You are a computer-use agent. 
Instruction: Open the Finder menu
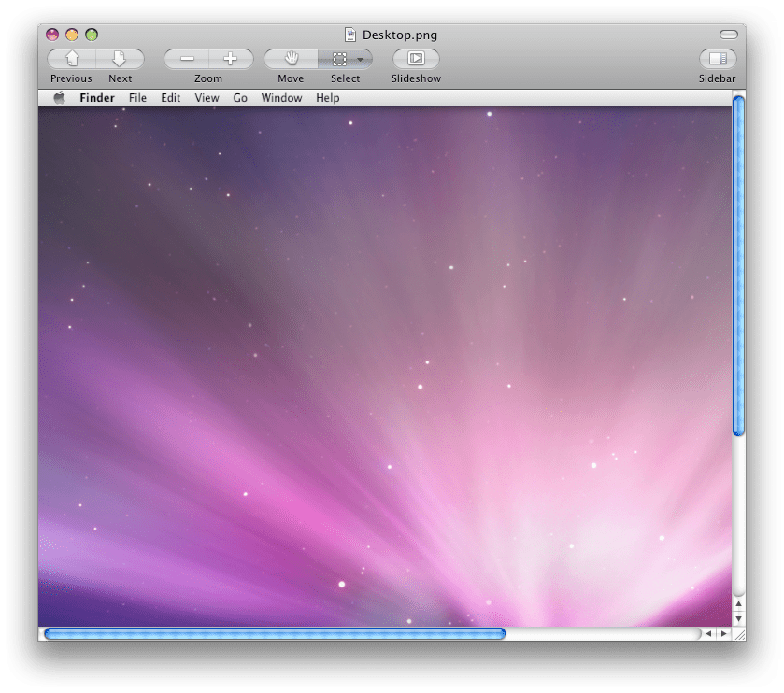click(97, 98)
